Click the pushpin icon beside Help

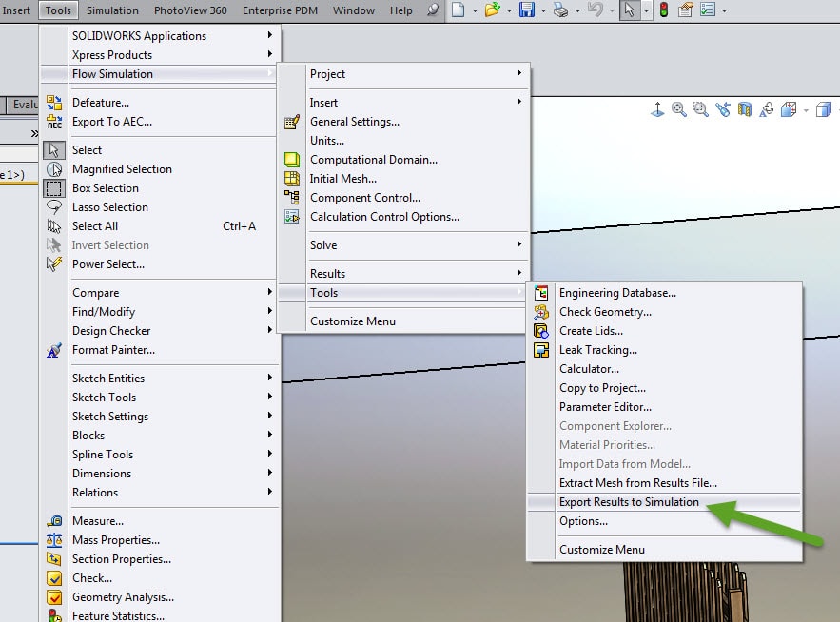click(434, 10)
